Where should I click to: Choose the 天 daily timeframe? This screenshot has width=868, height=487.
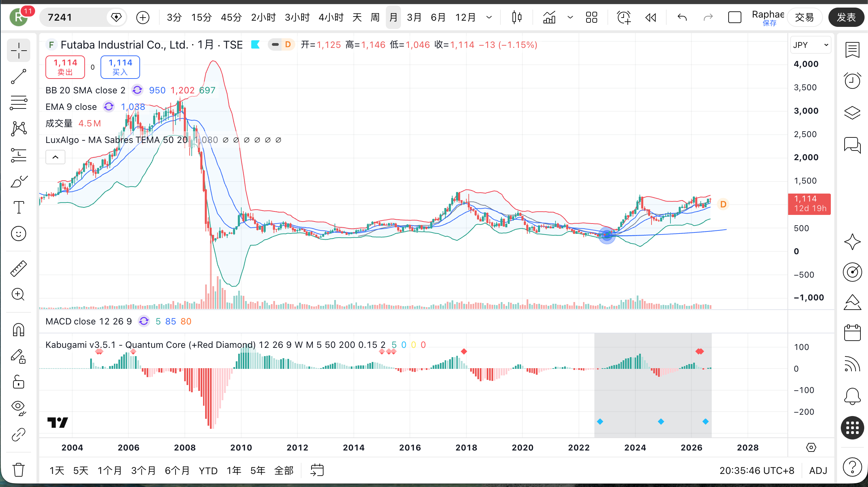tap(357, 17)
